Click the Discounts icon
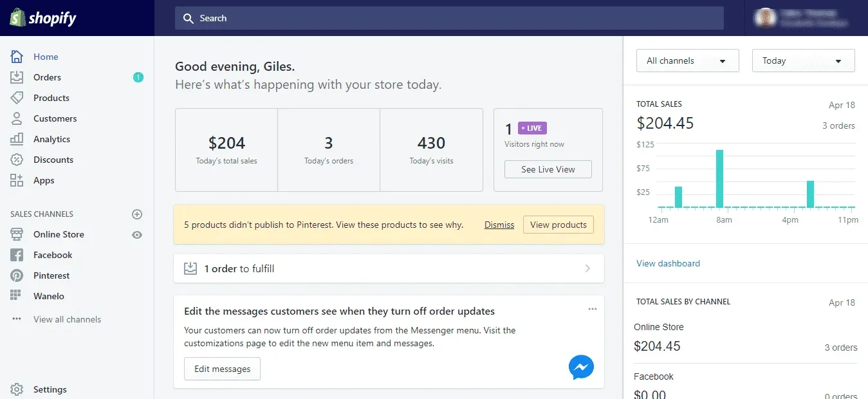This screenshot has width=868, height=399. pos(17,160)
